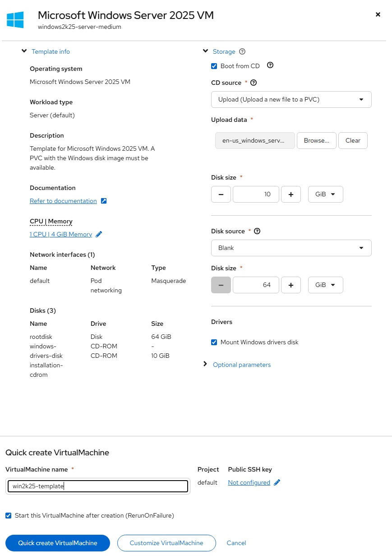Close the template dialog with X
Screen dimensions: 392x560
378,14
